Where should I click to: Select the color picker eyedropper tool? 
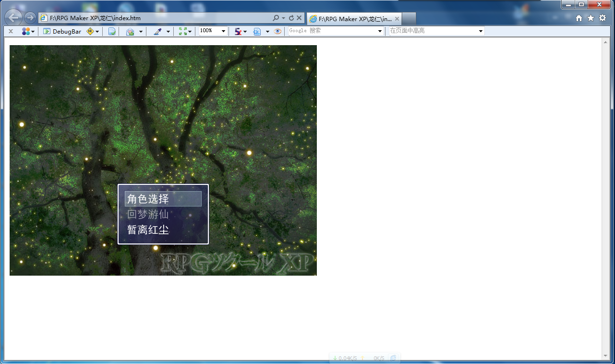157,31
